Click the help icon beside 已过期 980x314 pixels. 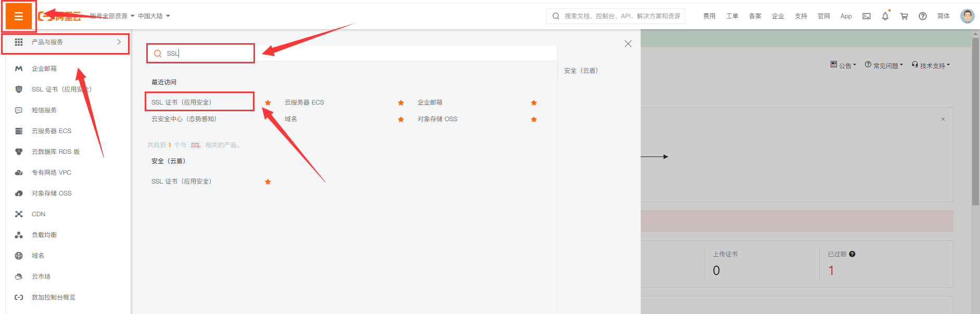(x=852, y=254)
